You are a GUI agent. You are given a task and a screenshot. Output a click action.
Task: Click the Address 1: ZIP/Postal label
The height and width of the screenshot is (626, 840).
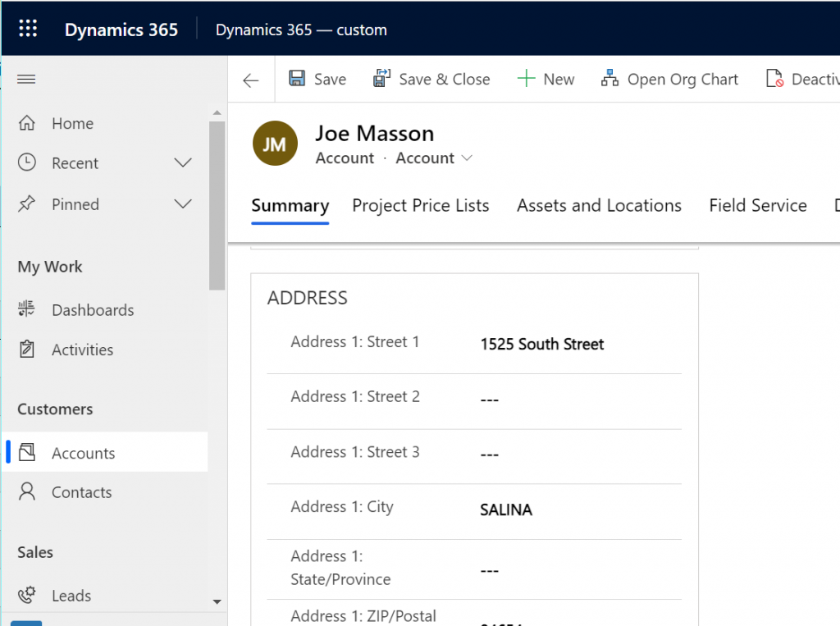click(x=363, y=616)
